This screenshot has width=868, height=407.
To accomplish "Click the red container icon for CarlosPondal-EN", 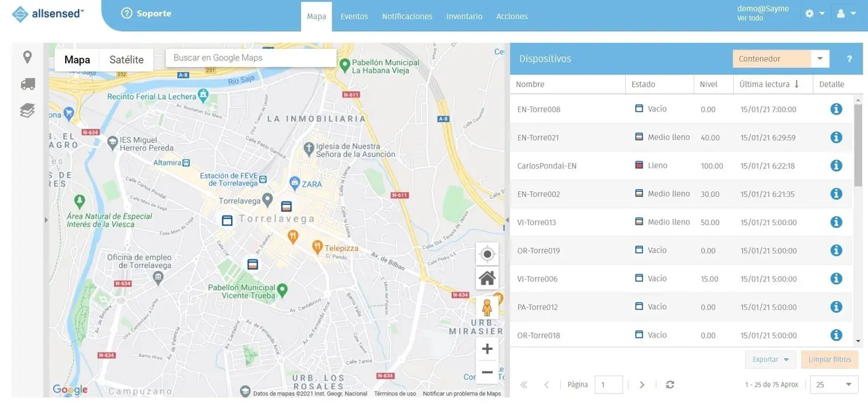I will pyautogui.click(x=638, y=165).
